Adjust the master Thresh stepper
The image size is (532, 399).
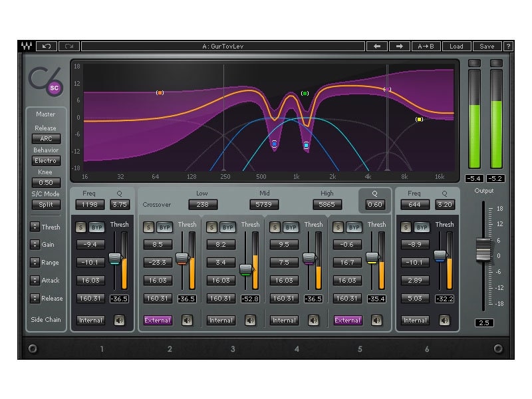[35, 227]
